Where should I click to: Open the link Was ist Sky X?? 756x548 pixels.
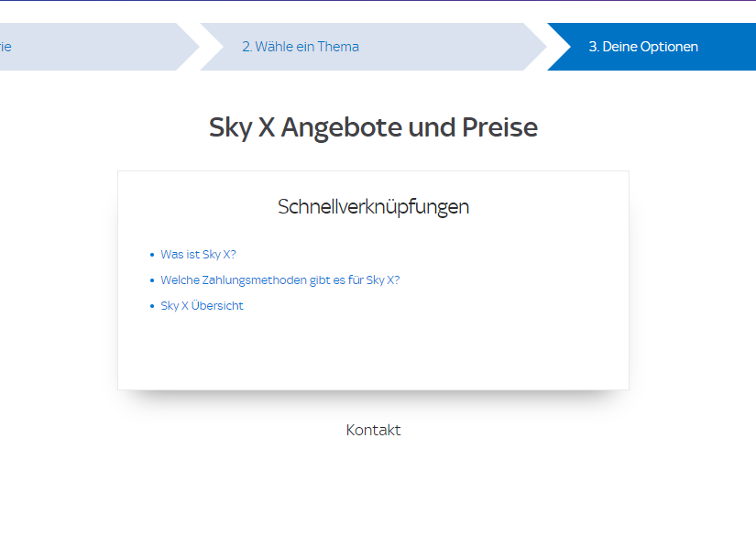click(198, 255)
